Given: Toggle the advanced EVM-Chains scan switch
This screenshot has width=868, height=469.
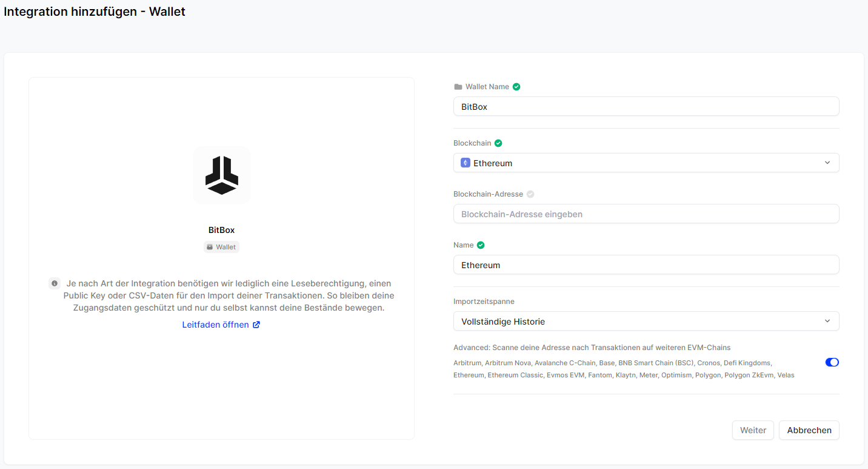Looking at the screenshot, I should pos(832,362).
